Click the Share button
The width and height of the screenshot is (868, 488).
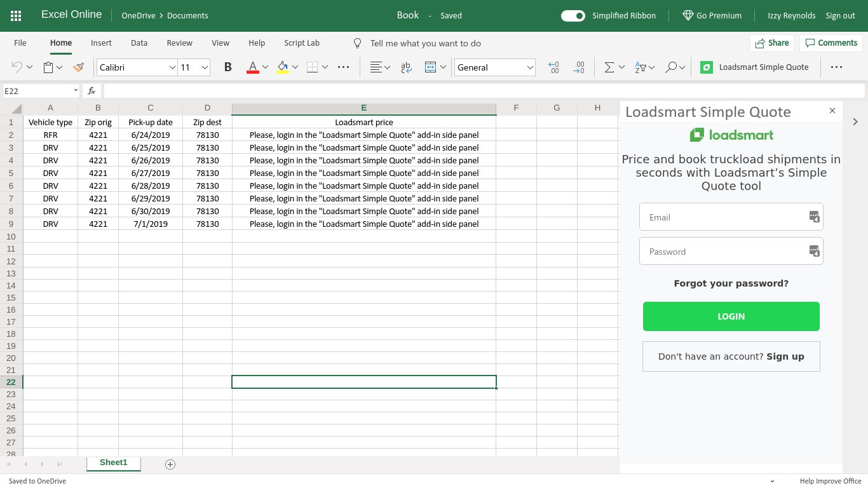[x=772, y=43]
